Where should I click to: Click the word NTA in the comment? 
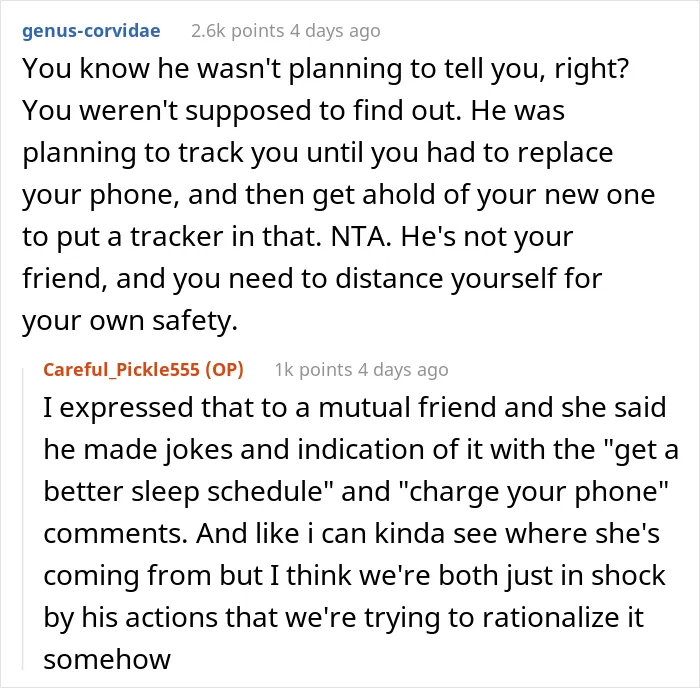pos(361,237)
